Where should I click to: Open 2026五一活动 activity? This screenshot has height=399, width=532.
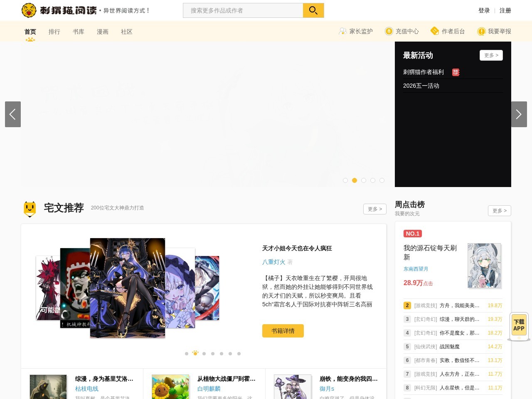point(421,86)
